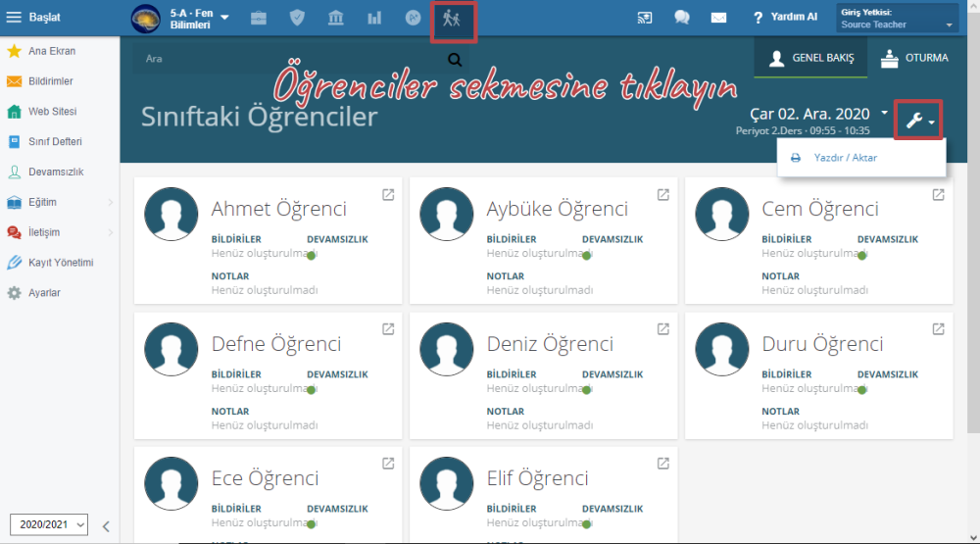980x544 pixels.
Task: Open the Defne Öğrenci name link
Action: pyautogui.click(x=276, y=344)
